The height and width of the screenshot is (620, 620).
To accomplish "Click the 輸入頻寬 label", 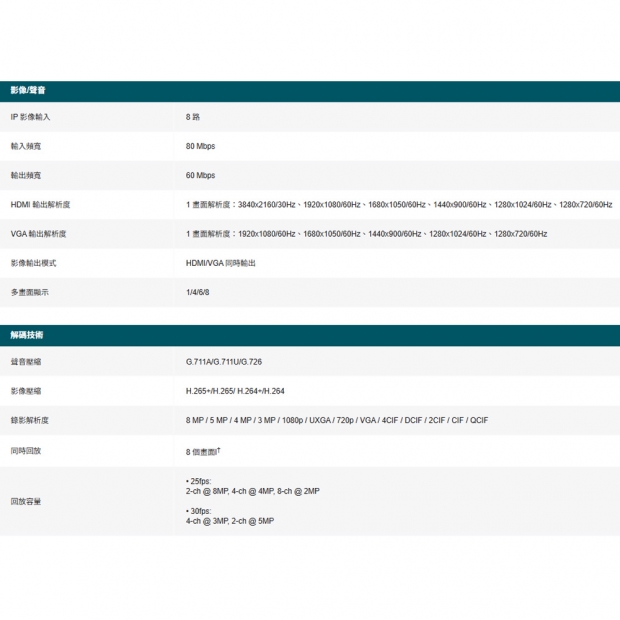I will pyautogui.click(x=26, y=146).
